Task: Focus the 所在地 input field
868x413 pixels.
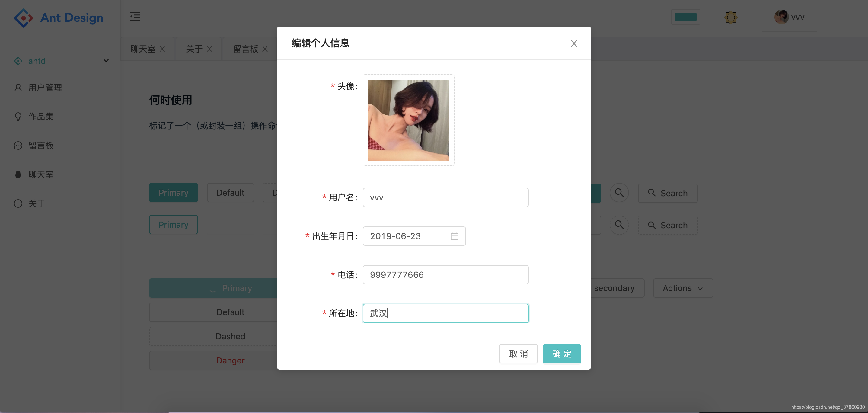Action: point(445,313)
